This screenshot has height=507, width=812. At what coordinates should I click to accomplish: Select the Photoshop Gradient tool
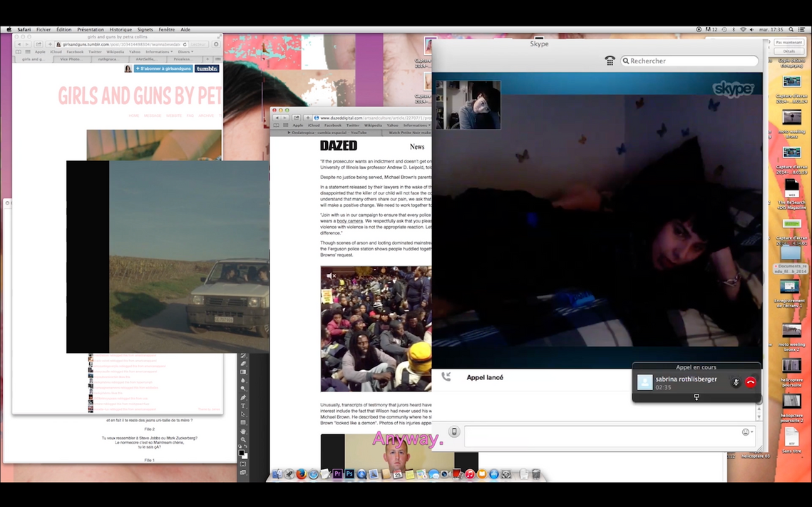243,372
